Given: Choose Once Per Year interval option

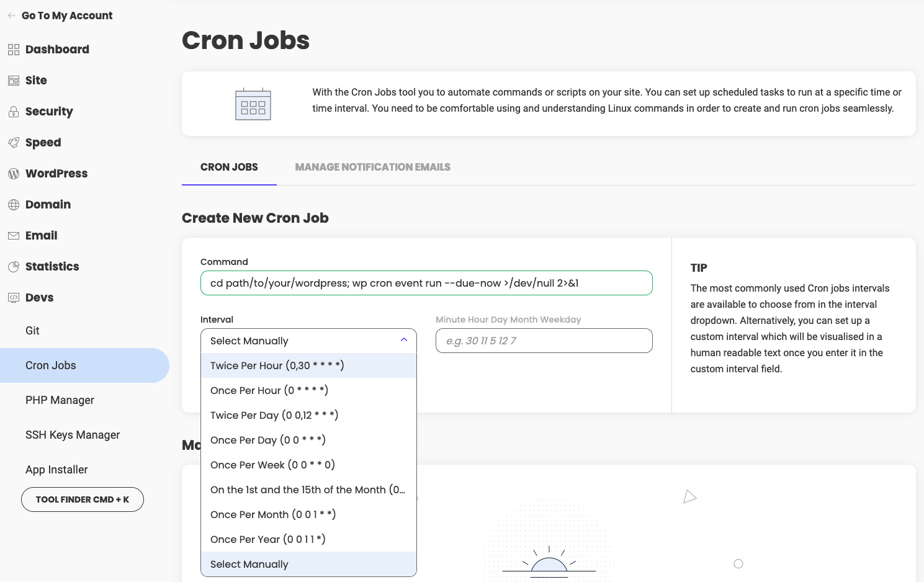Looking at the screenshot, I should point(308,539).
